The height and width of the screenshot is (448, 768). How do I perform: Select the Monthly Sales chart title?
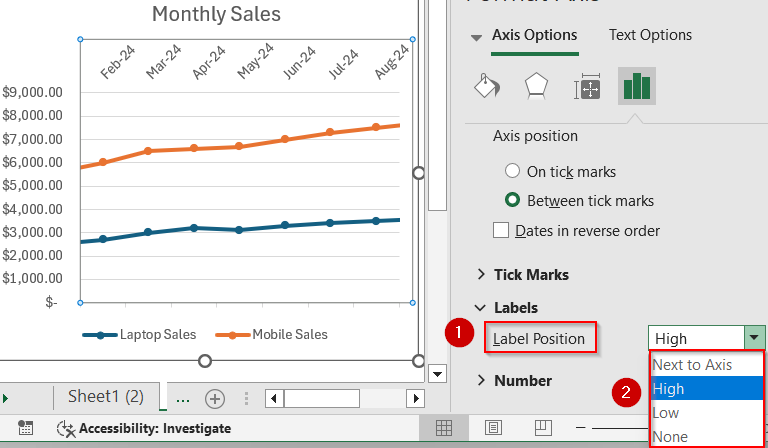(216, 14)
